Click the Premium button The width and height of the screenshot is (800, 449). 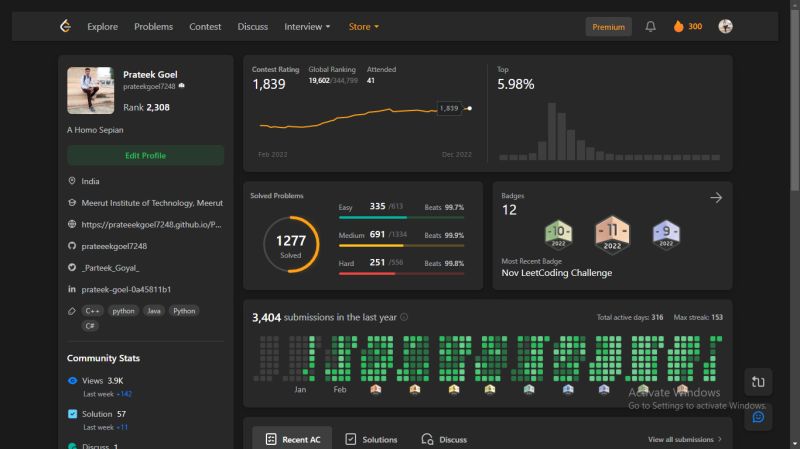608,27
